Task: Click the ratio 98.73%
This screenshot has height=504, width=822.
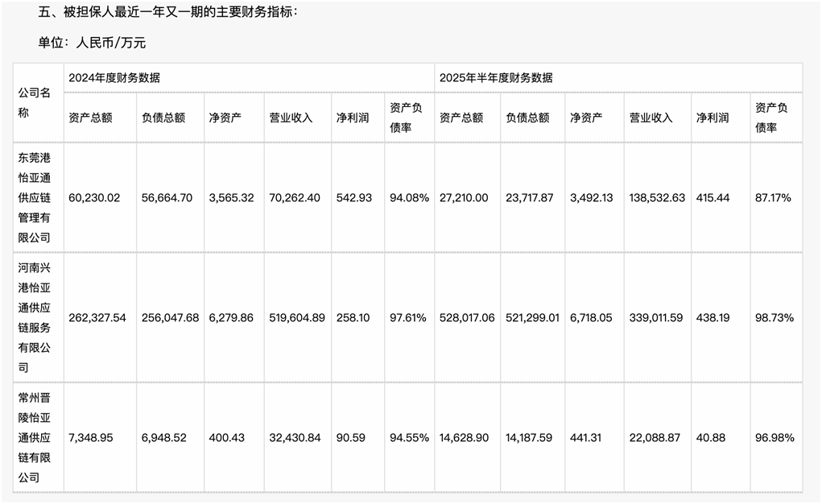Action: [x=774, y=318]
